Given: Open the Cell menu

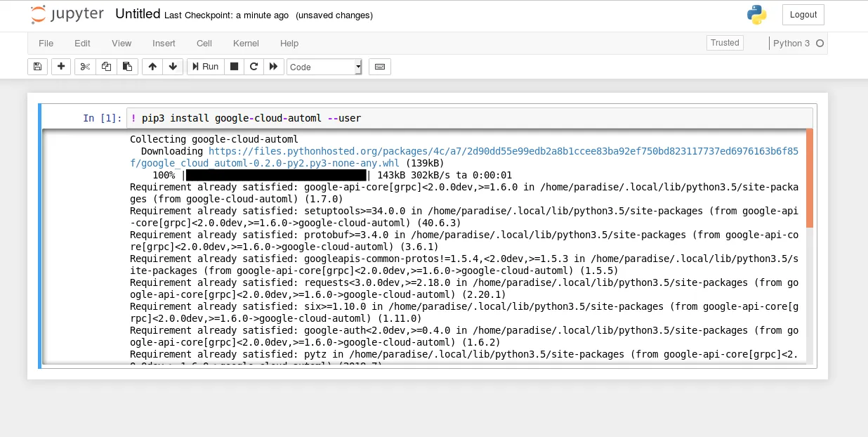Looking at the screenshot, I should coord(204,44).
